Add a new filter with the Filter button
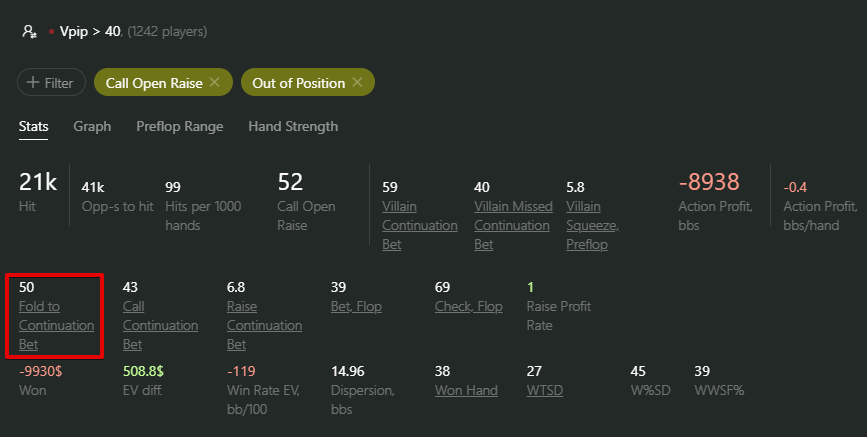This screenshot has width=867, height=437. tap(51, 82)
